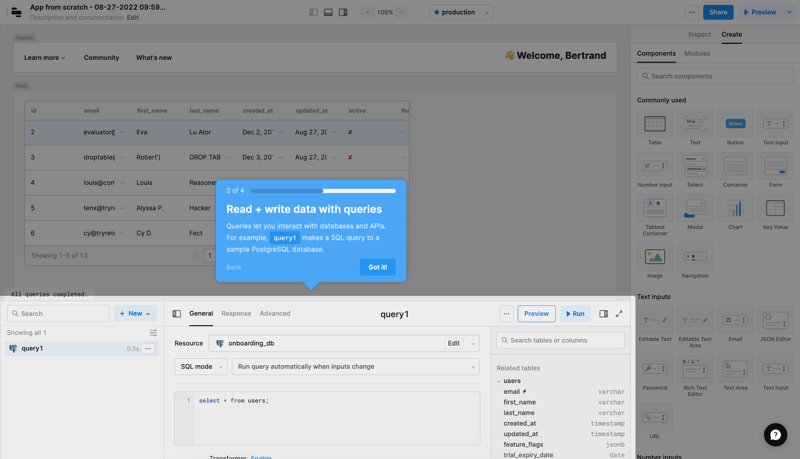Open the production environment dropdown
Image resolution: width=800 pixels, height=459 pixels.
461,12
